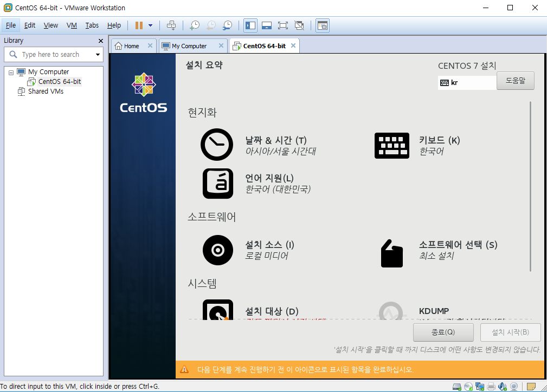This screenshot has width=547, height=392.
Task: Select My Computer in the library
Action: click(48, 72)
